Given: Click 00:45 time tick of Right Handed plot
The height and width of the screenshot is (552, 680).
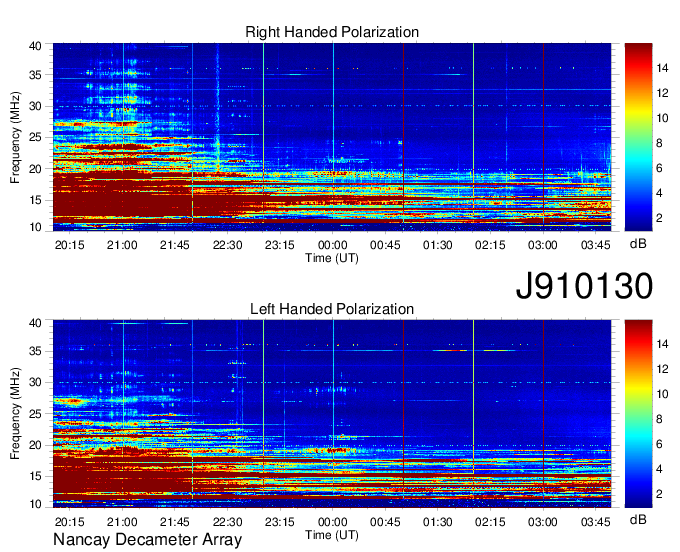Looking at the screenshot, I should [385, 245].
